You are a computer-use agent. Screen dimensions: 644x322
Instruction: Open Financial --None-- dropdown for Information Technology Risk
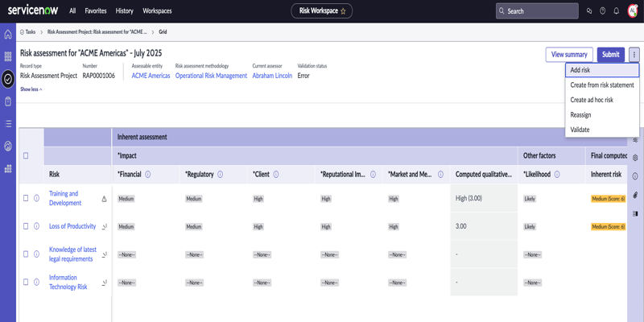click(x=126, y=283)
